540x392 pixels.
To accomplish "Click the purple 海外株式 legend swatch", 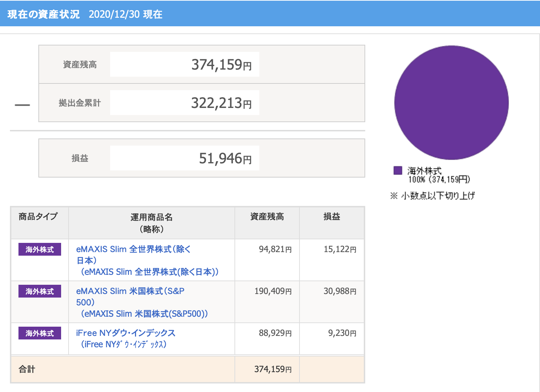I will tap(398, 170).
